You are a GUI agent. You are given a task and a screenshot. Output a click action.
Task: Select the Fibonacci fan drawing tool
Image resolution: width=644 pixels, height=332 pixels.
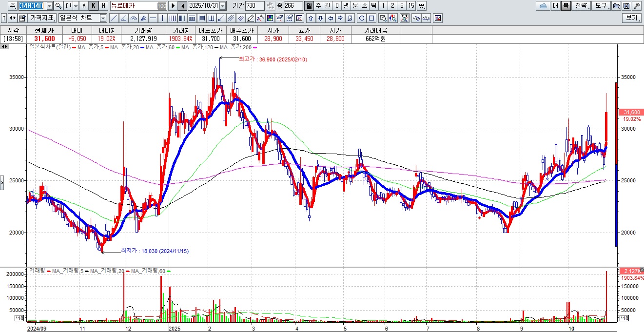(143, 18)
